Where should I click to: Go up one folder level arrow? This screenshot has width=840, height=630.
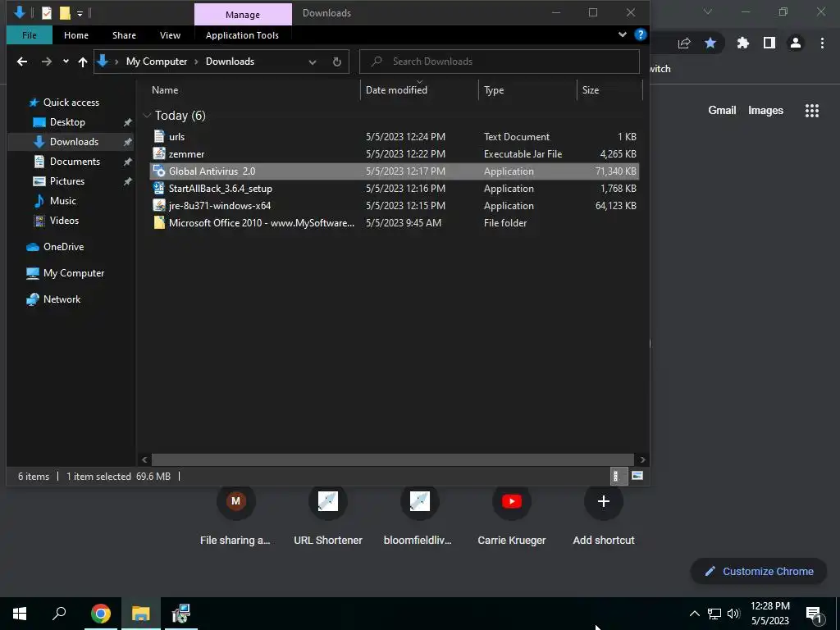(x=83, y=62)
